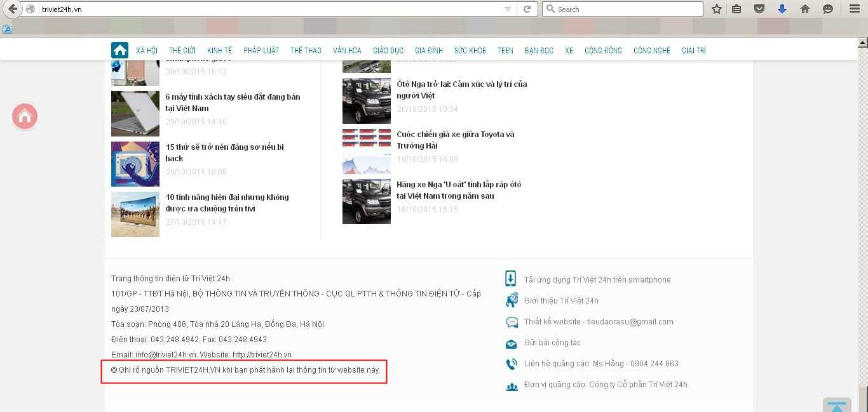This screenshot has width=868, height=412.
Task: Click the pink floating home button
Action: 25,116
